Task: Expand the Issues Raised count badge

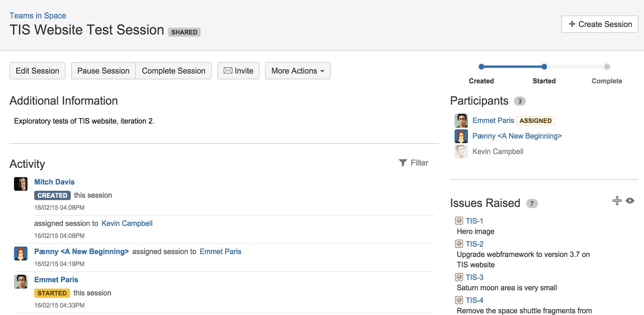Action: click(532, 203)
